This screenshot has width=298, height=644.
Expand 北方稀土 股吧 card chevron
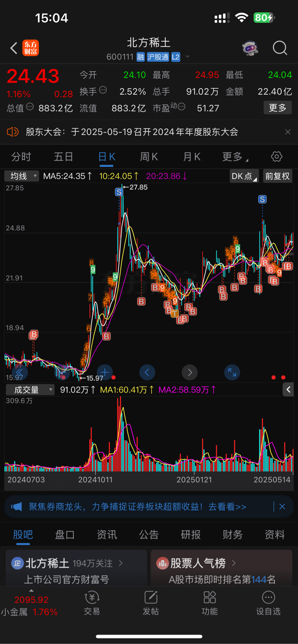tap(121, 563)
